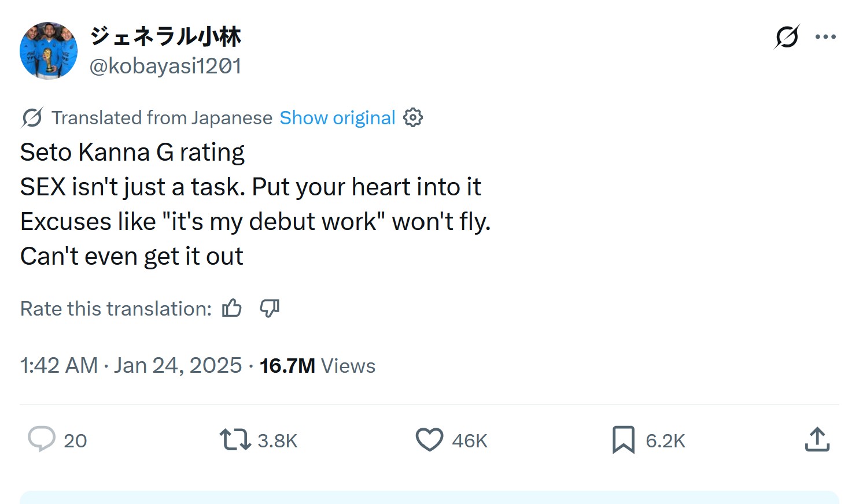Like the tweet with the heart icon

(429, 440)
